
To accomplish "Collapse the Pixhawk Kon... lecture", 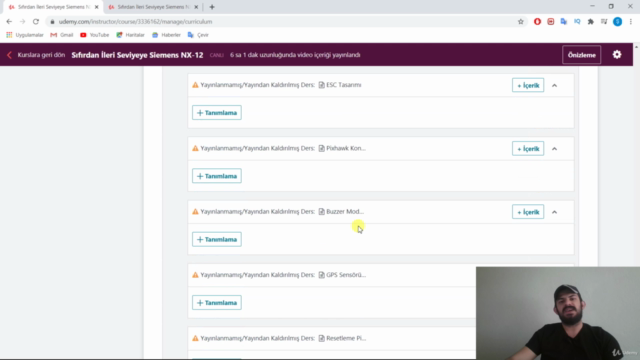I will [554, 149].
